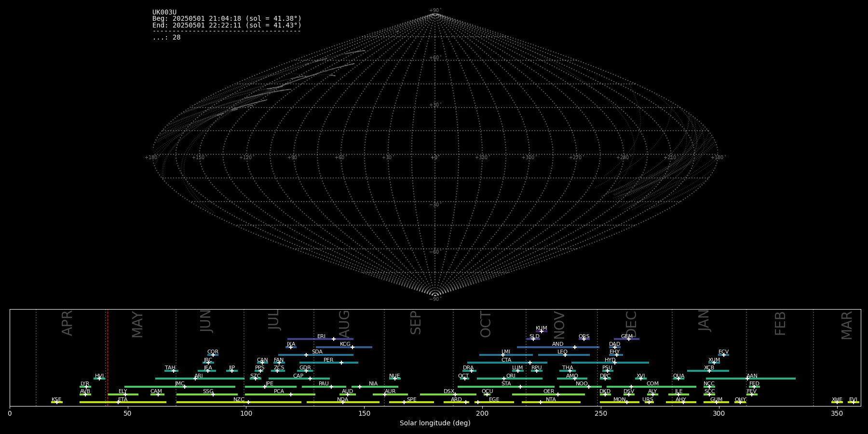Click the NOV month label
Viewport: 868px width, 434px height.
559,325
